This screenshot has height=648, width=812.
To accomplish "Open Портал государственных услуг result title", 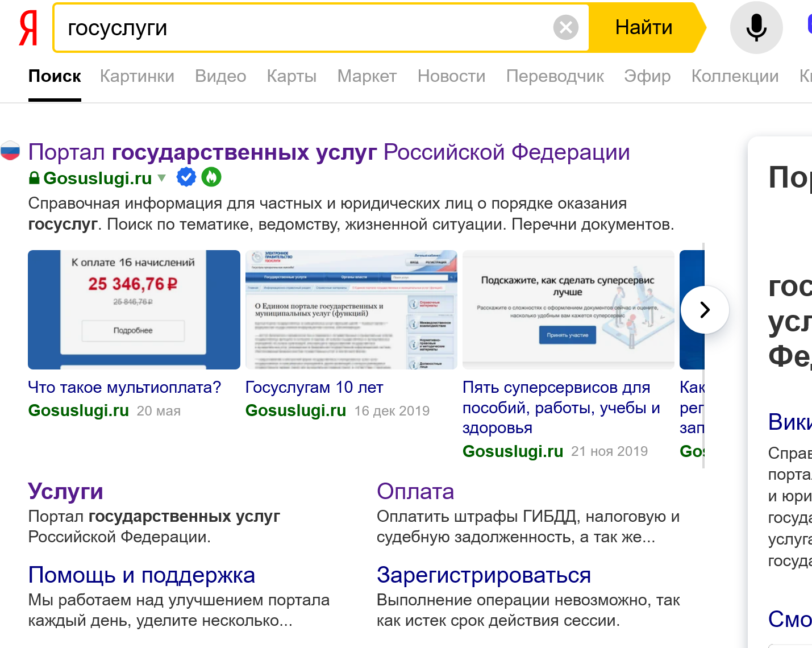I will (328, 152).
